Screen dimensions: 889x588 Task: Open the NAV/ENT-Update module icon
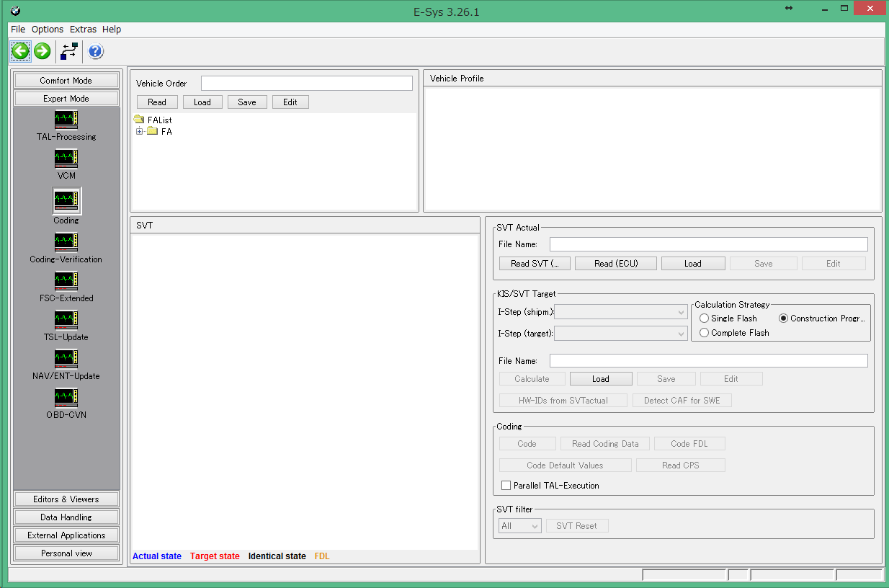66,359
